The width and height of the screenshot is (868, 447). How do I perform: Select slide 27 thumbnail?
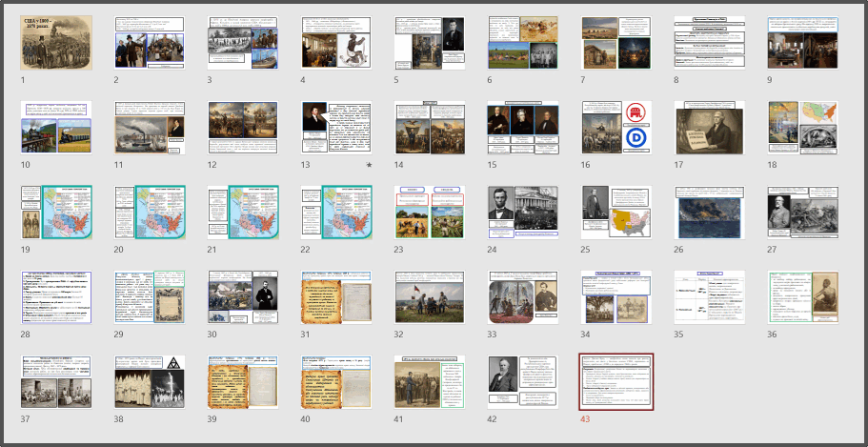(802, 213)
